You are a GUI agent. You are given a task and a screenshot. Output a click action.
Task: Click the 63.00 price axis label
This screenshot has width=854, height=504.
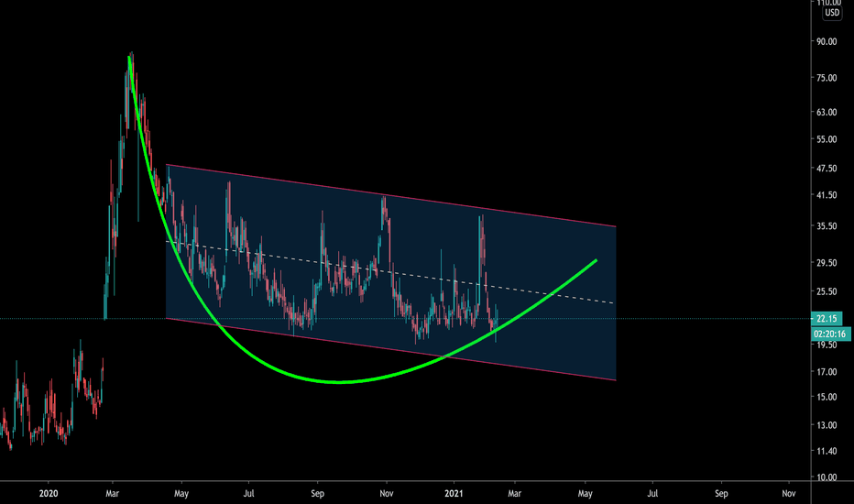pyautogui.click(x=827, y=112)
